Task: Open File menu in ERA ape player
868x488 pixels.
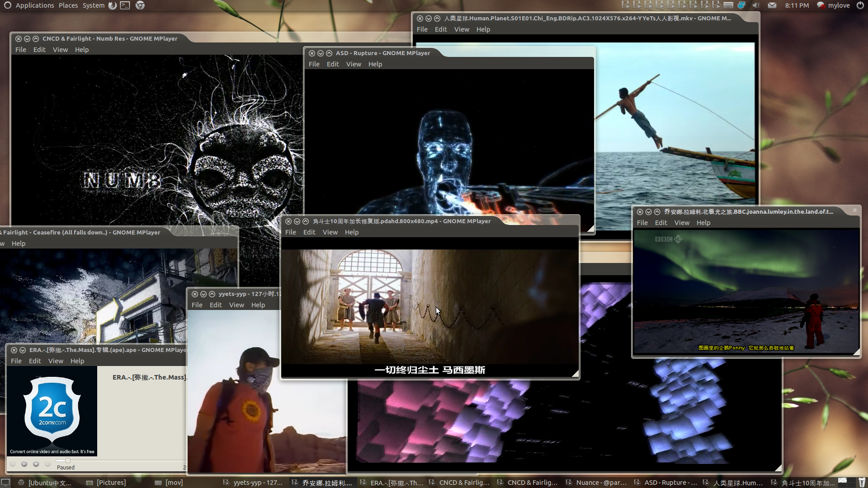Action: point(16,361)
